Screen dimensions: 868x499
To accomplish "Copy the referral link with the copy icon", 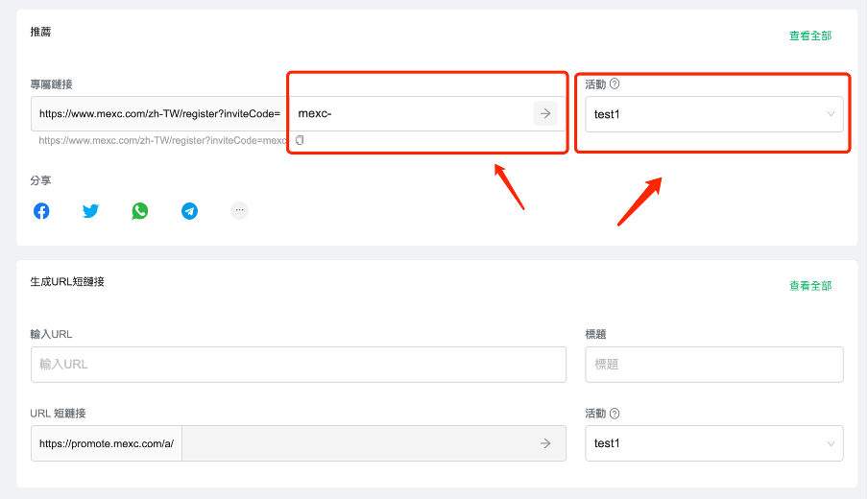I will point(300,140).
